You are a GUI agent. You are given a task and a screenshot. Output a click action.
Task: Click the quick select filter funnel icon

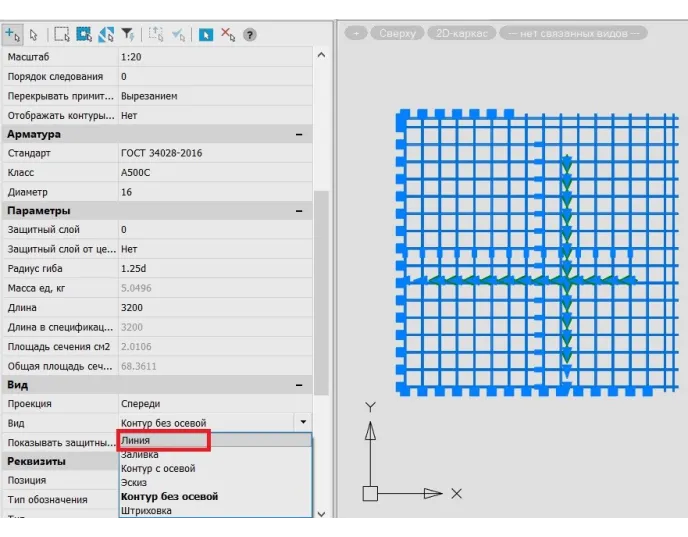[x=128, y=33]
